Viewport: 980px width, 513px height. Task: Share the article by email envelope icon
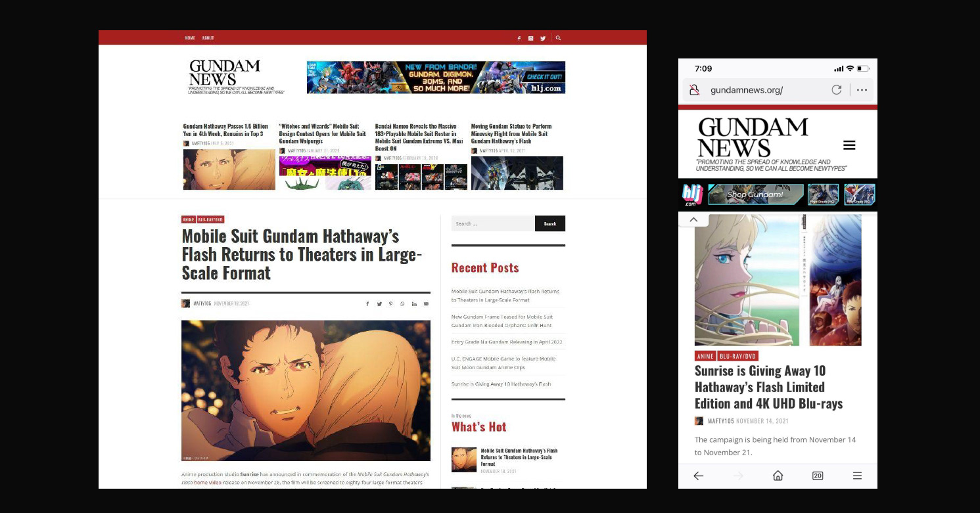click(x=426, y=304)
